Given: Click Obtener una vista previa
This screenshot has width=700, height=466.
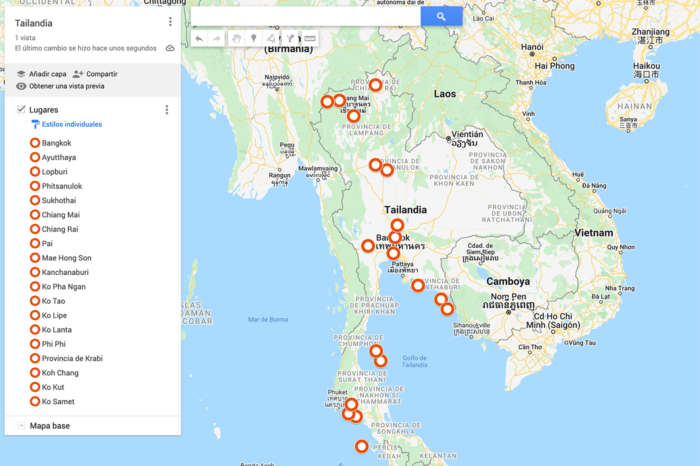Looking at the screenshot, I should point(60,86).
